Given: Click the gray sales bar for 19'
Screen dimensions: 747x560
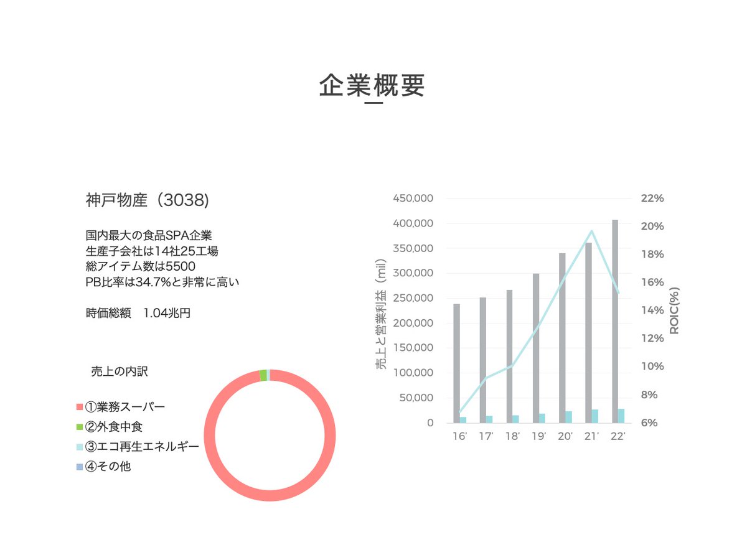Looking at the screenshot, I should point(535,348).
